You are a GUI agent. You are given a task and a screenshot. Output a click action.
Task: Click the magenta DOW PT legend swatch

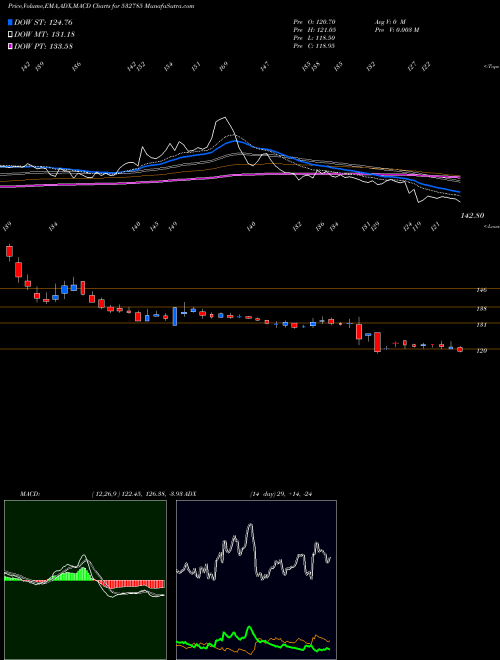[10, 46]
